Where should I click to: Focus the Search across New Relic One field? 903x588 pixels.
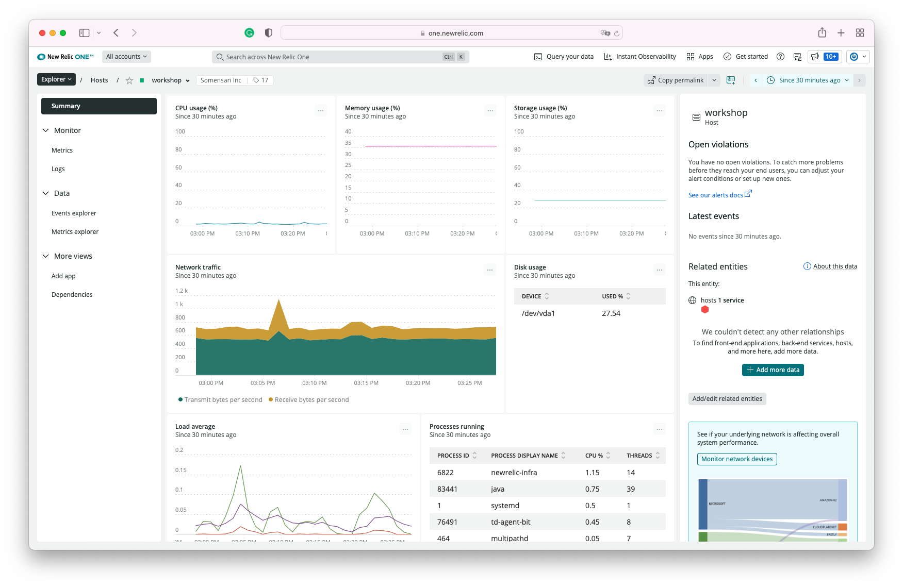[340, 57]
